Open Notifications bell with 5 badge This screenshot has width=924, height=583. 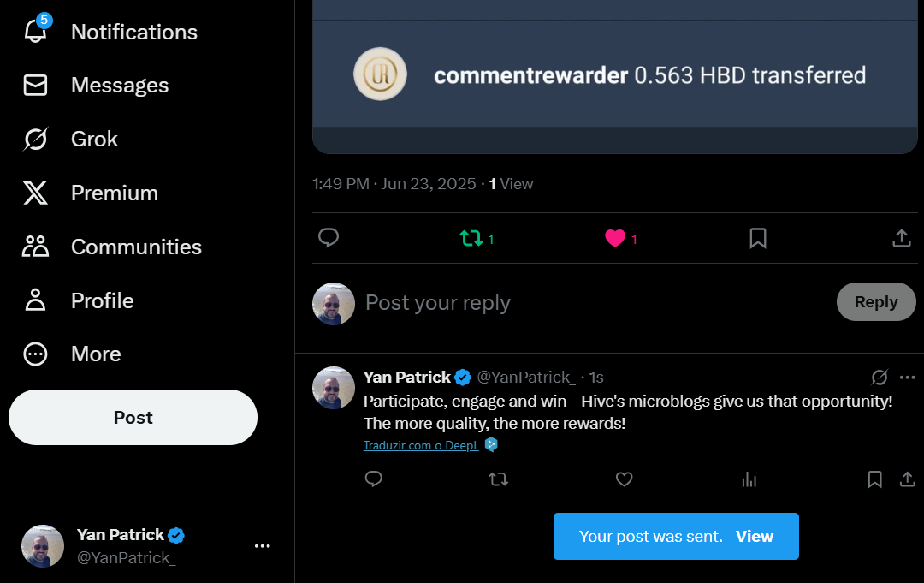click(37, 29)
